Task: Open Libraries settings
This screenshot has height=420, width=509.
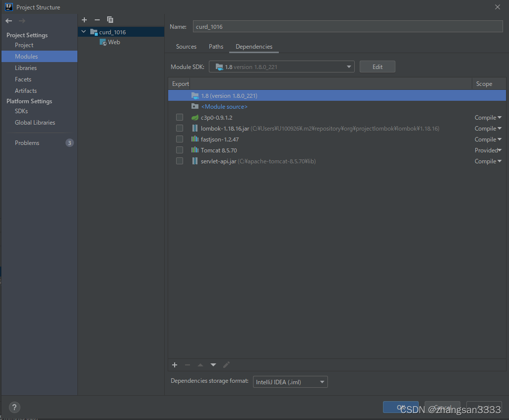Action: pos(26,68)
